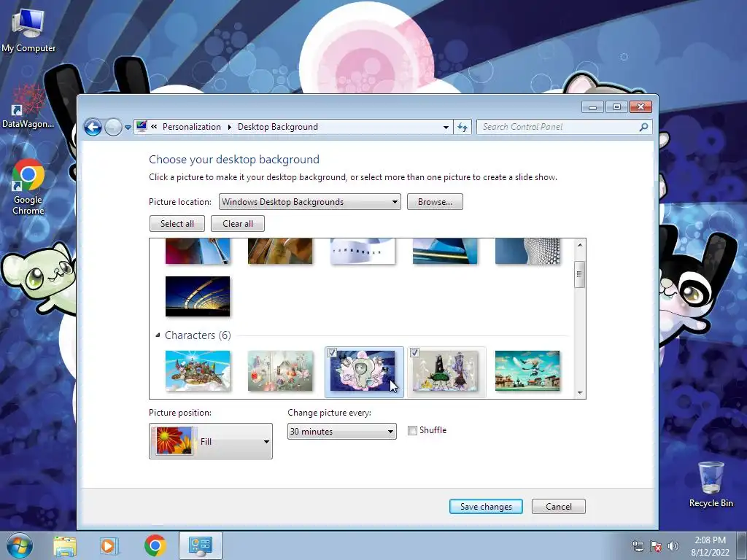
Task: Select the grey costumed characters wallpaper thumbnail
Action: 445,371
